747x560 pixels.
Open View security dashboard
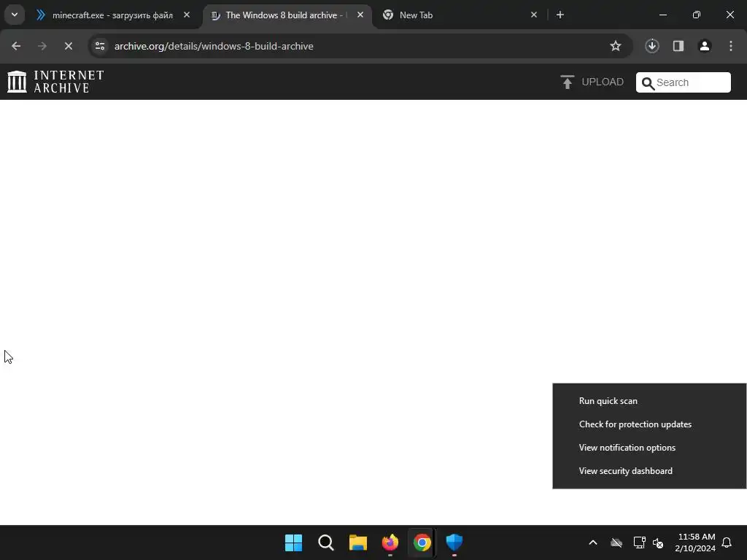[x=649, y=471]
